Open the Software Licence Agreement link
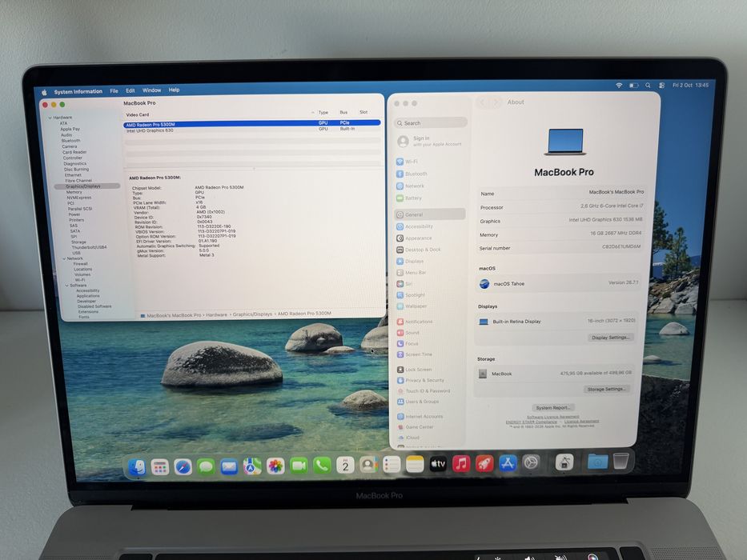This screenshot has width=747, height=560. tap(553, 417)
